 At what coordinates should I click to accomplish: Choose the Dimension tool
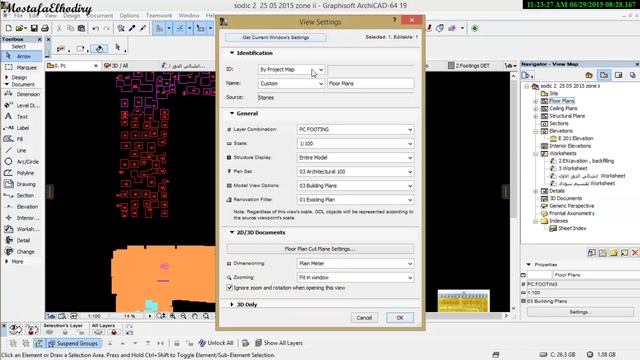[x=22, y=94]
